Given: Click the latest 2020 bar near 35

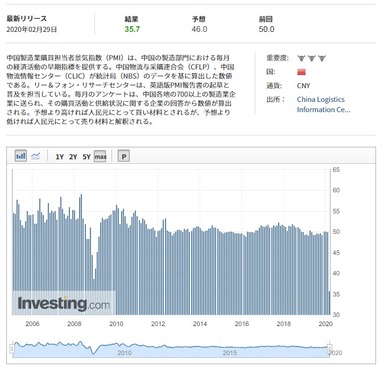Looking at the screenshot, I should tap(329, 303).
